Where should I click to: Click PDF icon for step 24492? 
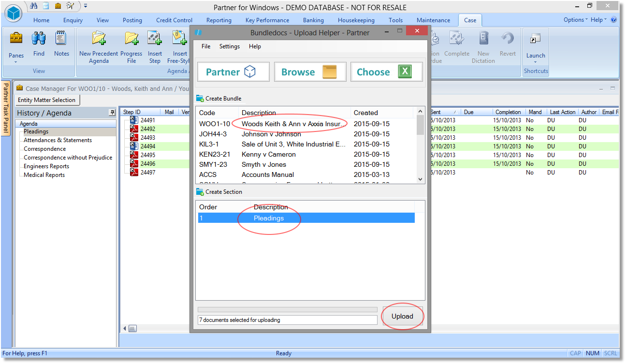click(x=134, y=129)
